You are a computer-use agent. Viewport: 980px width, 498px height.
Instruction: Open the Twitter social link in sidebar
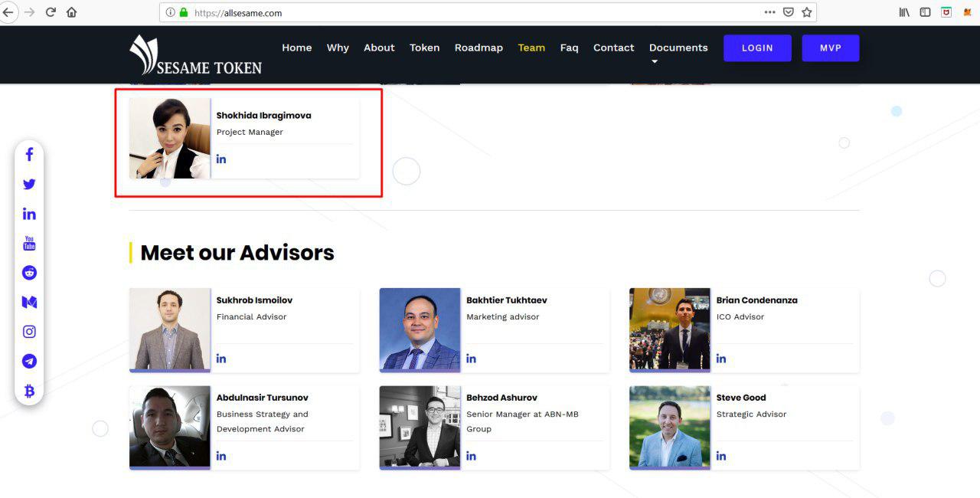coord(29,184)
